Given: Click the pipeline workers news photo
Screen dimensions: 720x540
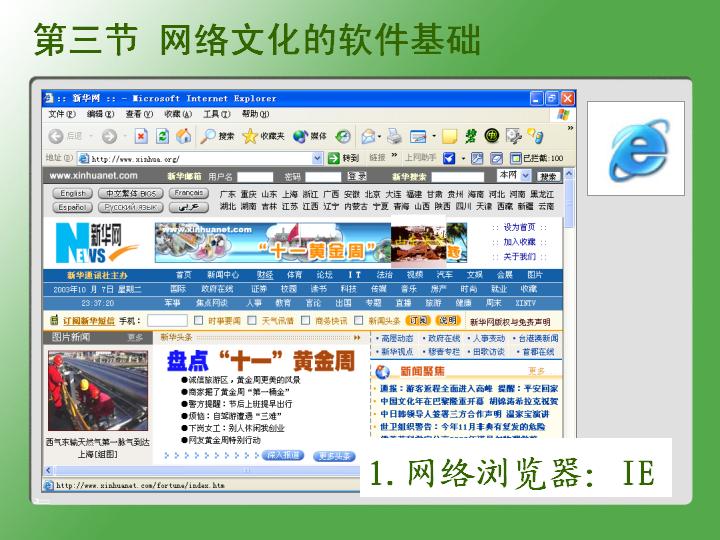Looking at the screenshot, I should click(x=98, y=391).
